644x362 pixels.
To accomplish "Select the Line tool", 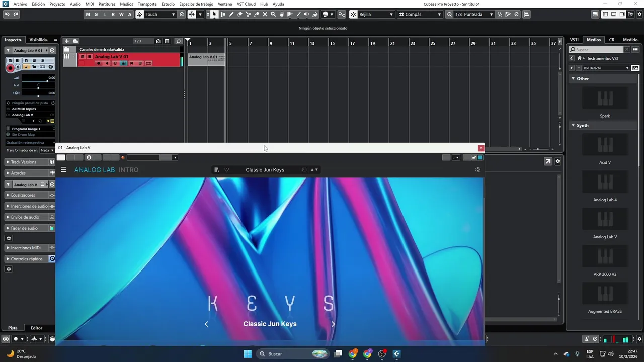I will click(x=298, y=14).
